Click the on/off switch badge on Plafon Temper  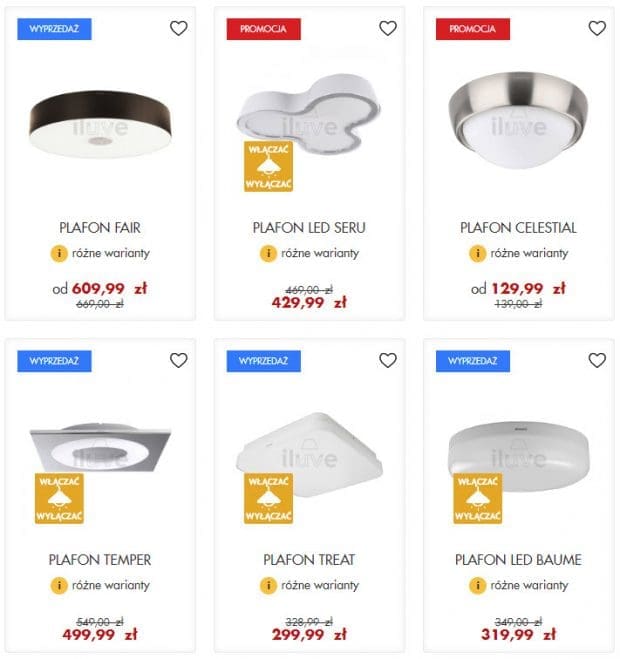coord(59,498)
